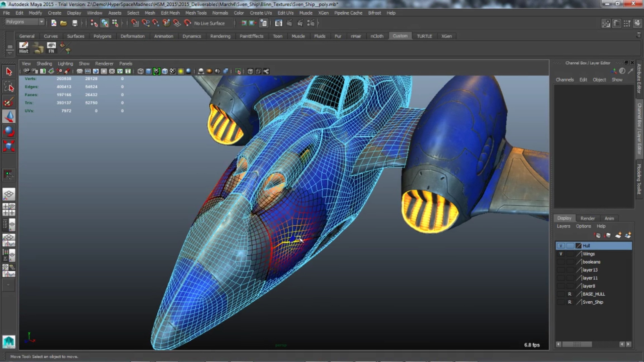
Task: Click the Anim tab in panel
Action: click(609, 218)
